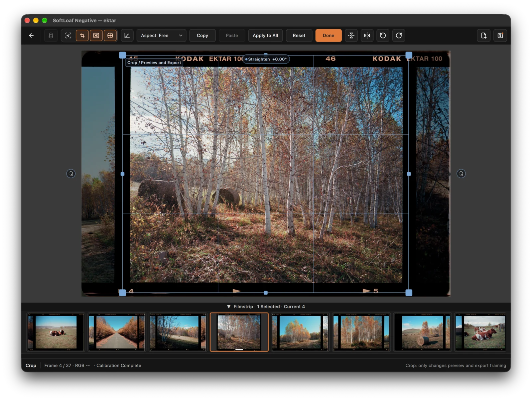Screen dimensions: 532x400
Task: Flip image vertically icon
Action: coord(351,36)
